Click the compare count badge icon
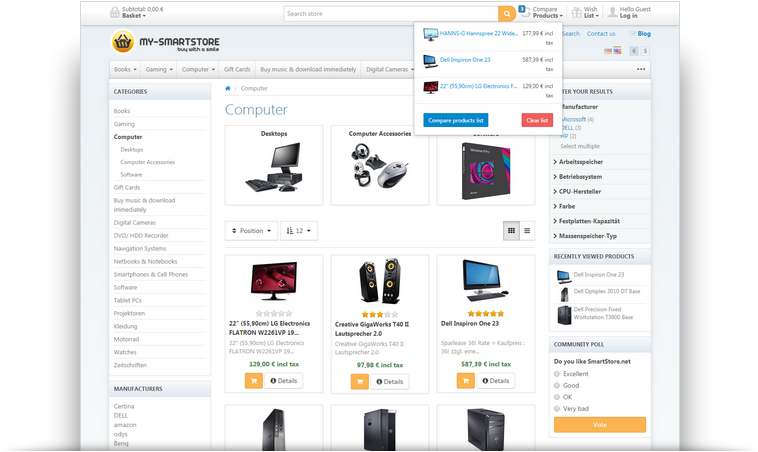The image size is (758, 452). [522, 9]
